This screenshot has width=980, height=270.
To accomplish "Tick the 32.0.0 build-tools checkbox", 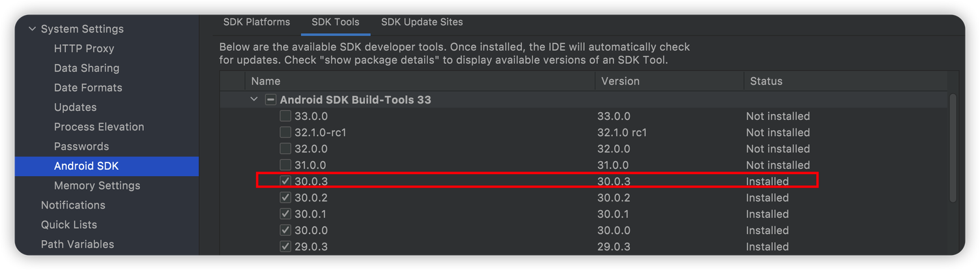I will (286, 149).
